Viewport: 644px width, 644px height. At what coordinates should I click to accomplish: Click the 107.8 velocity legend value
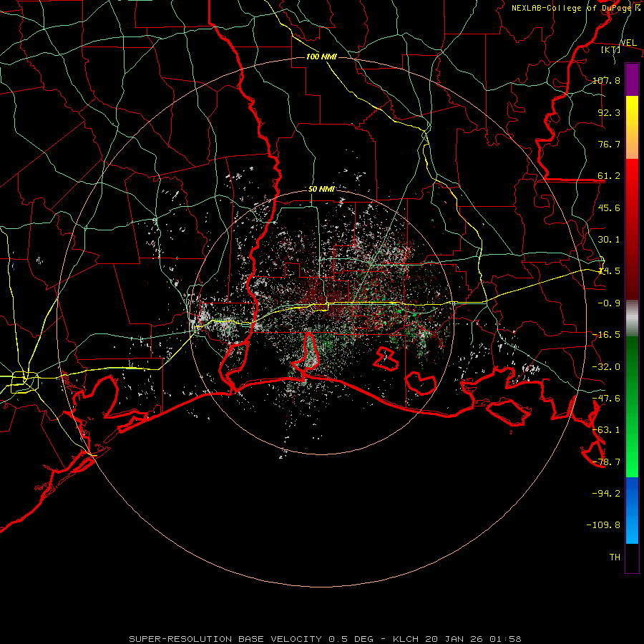click(x=606, y=80)
